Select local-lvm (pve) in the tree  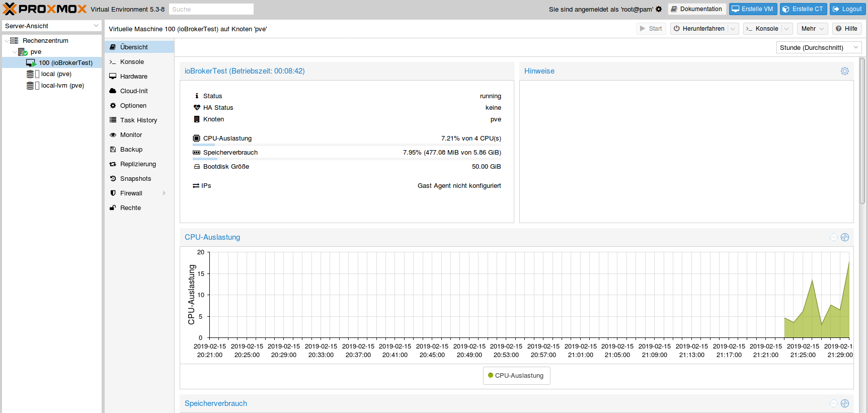[52, 86]
